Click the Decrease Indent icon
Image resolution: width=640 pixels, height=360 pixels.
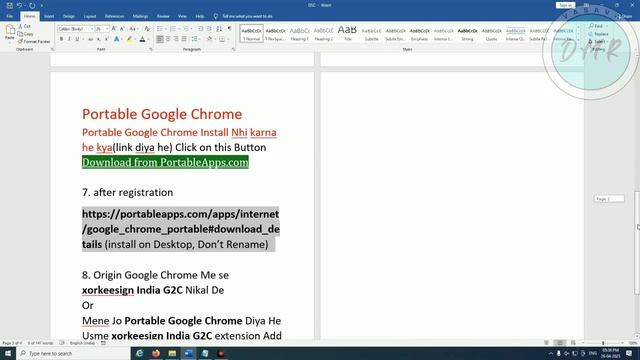200,29
